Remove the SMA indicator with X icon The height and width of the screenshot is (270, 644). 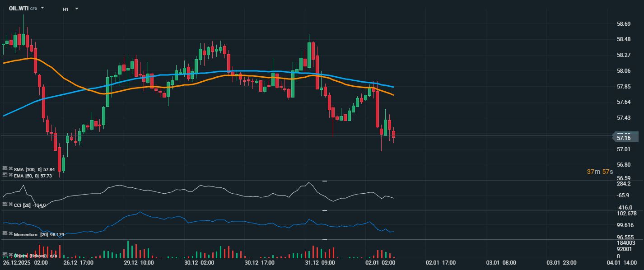[x=10, y=168]
